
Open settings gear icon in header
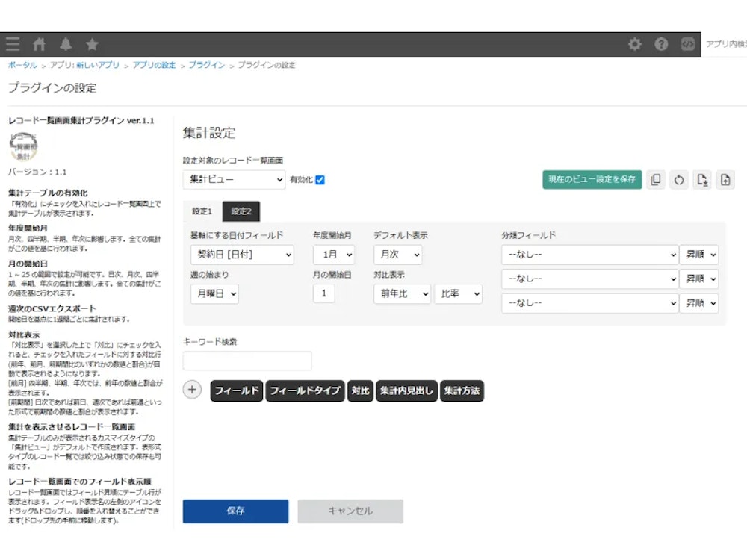coord(634,44)
